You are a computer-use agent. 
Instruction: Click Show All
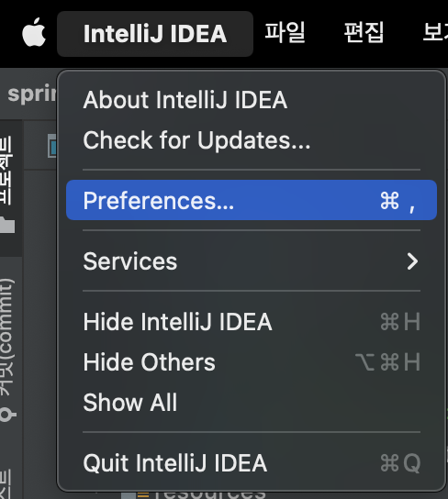pyautogui.click(x=252, y=403)
